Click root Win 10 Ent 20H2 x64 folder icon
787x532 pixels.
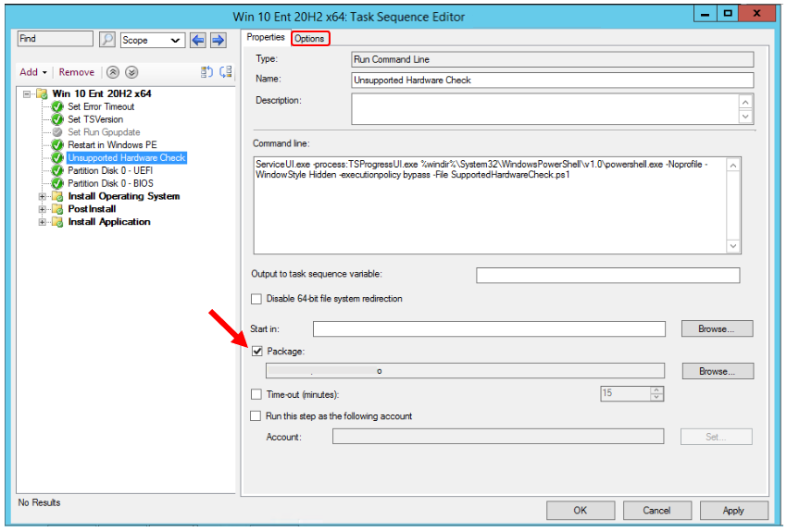43,93
